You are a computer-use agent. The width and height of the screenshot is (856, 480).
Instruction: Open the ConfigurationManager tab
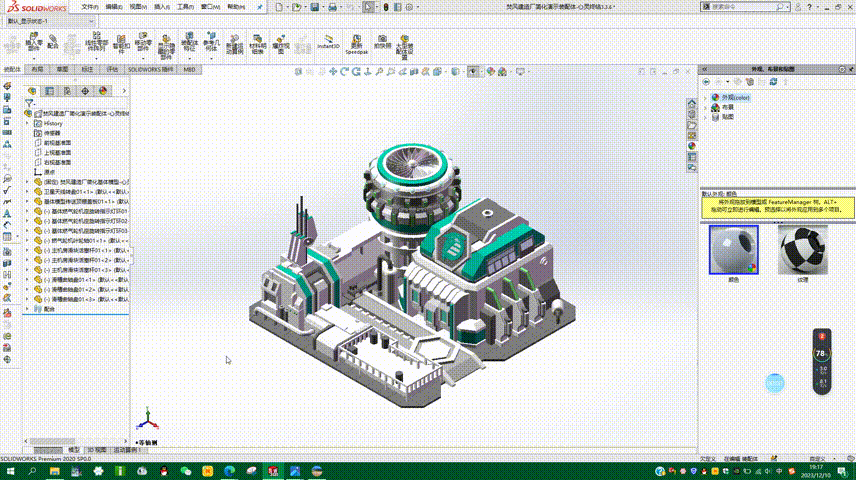click(x=67, y=91)
